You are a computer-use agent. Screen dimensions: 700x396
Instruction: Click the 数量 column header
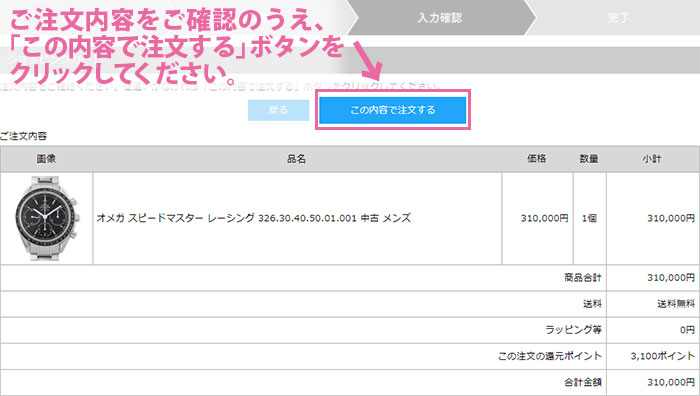click(589, 159)
